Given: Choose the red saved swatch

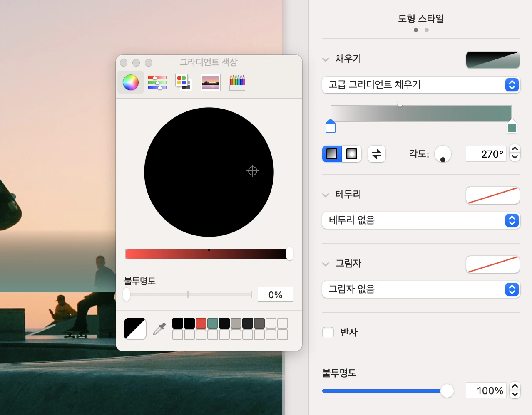Looking at the screenshot, I should point(201,323).
